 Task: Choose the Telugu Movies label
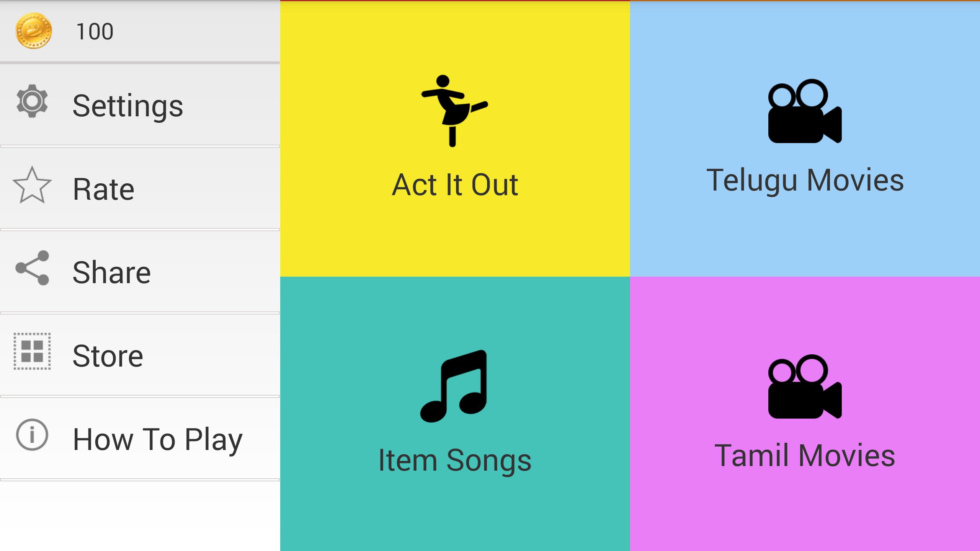(805, 181)
